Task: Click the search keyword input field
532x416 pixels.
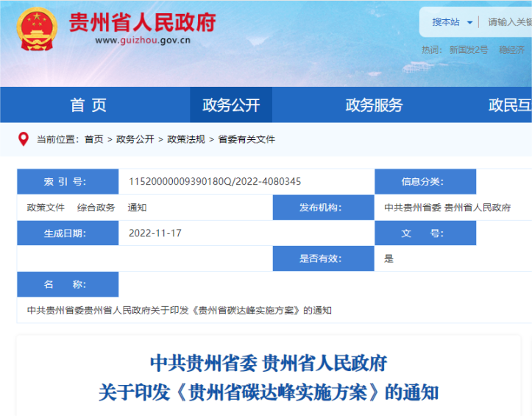Action: [509, 22]
